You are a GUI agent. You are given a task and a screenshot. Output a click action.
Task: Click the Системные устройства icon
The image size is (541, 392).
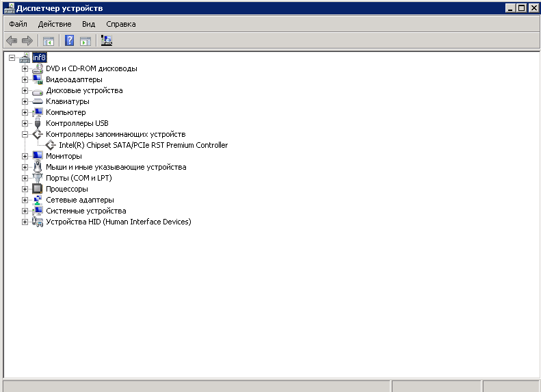pos(37,211)
